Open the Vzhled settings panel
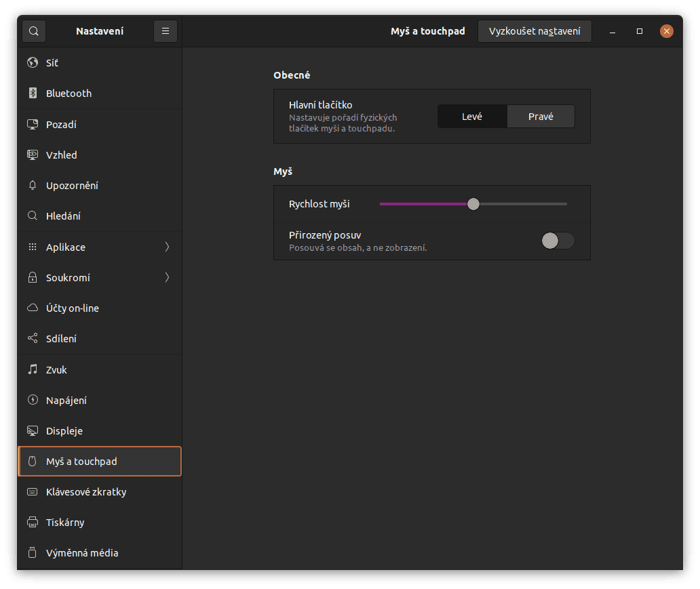 pyautogui.click(x=62, y=155)
